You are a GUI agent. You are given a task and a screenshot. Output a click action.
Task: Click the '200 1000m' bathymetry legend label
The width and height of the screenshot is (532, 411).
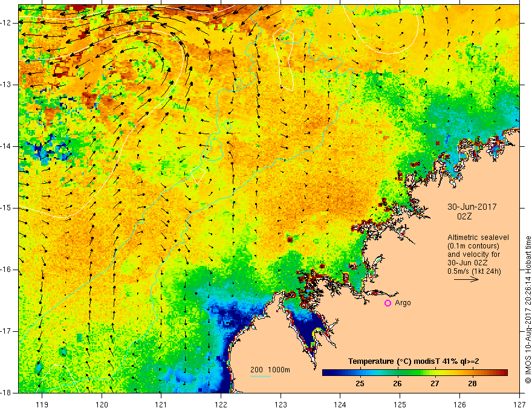[270, 370]
